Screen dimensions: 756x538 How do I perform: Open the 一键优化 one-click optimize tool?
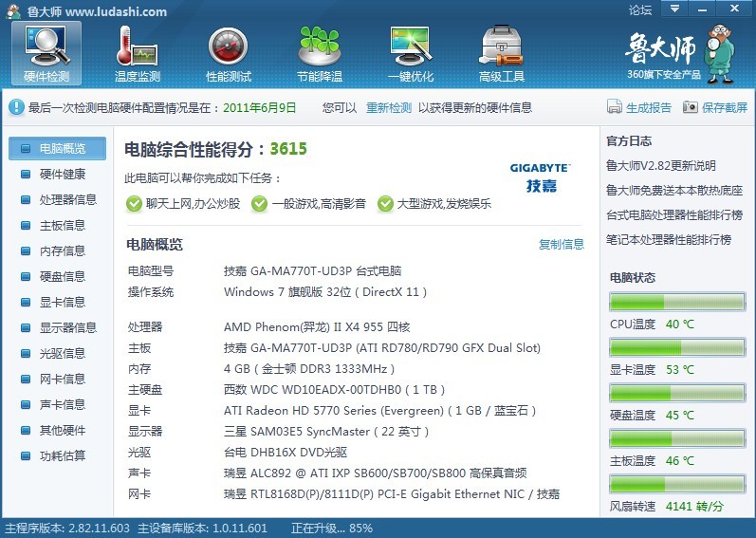pyautogui.click(x=411, y=54)
